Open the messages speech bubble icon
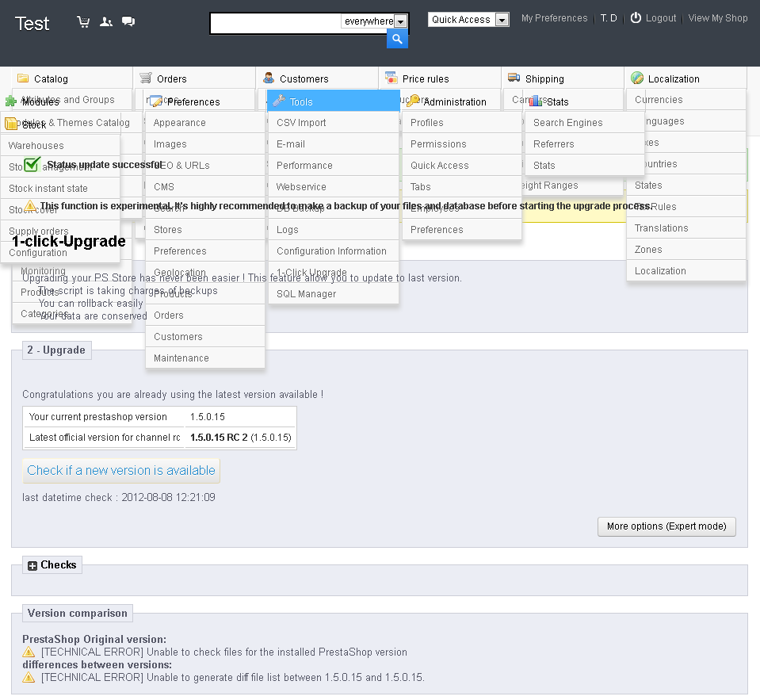760x700 pixels. pyautogui.click(x=128, y=21)
